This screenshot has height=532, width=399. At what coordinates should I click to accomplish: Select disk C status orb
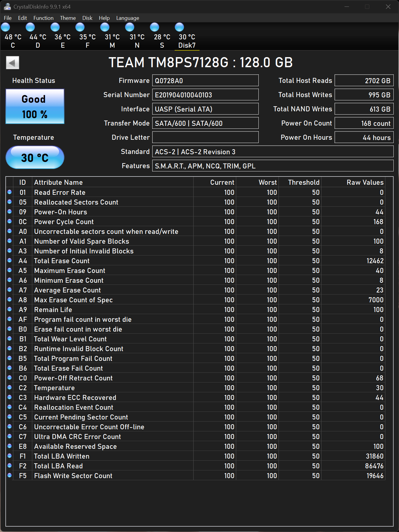point(6,27)
